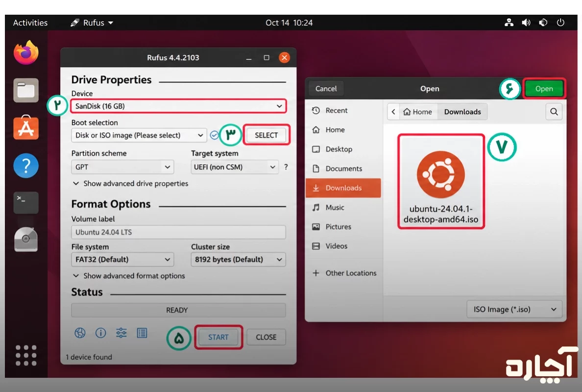Image resolution: width=582 pixels, height=392 pixels.
Task: Click the Volume label input field
Action: tap(178, 232)
